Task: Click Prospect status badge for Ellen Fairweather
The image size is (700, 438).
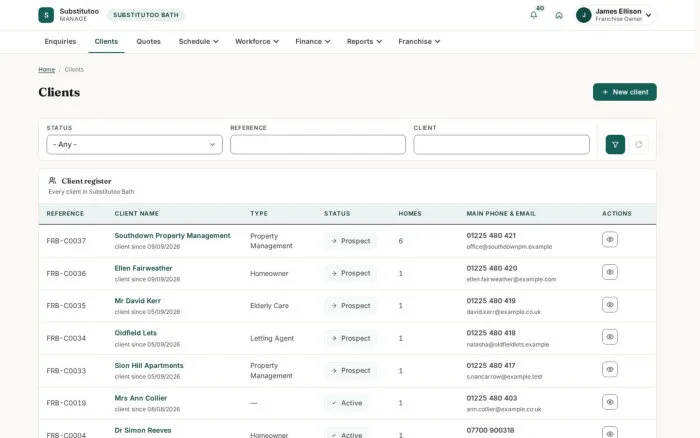Action: point(350,273)
